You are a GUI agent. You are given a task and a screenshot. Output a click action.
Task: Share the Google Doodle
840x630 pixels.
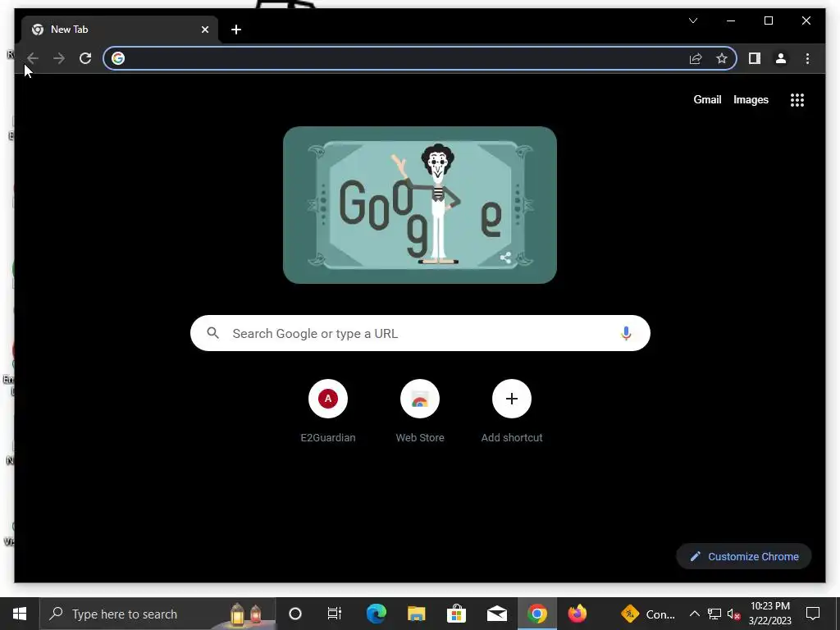click(505, 258)
